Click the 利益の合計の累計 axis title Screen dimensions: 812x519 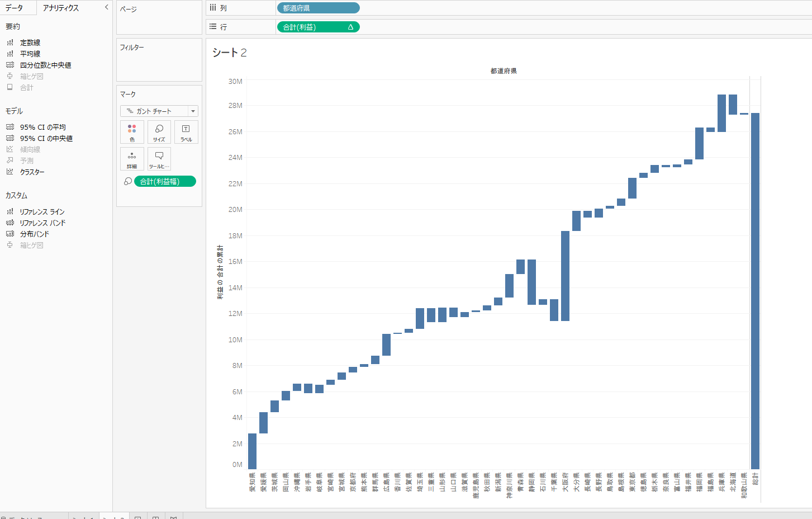click(x=220, y=272)
